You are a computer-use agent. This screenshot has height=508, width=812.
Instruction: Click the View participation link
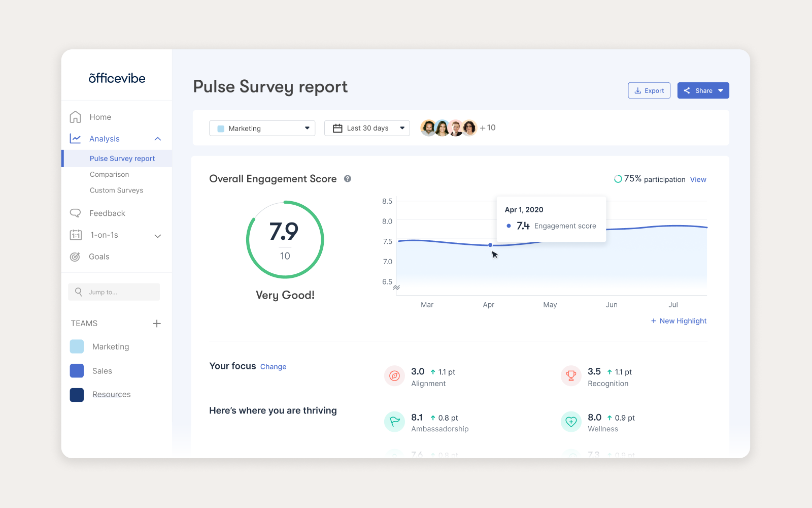(x=698, y=180)
